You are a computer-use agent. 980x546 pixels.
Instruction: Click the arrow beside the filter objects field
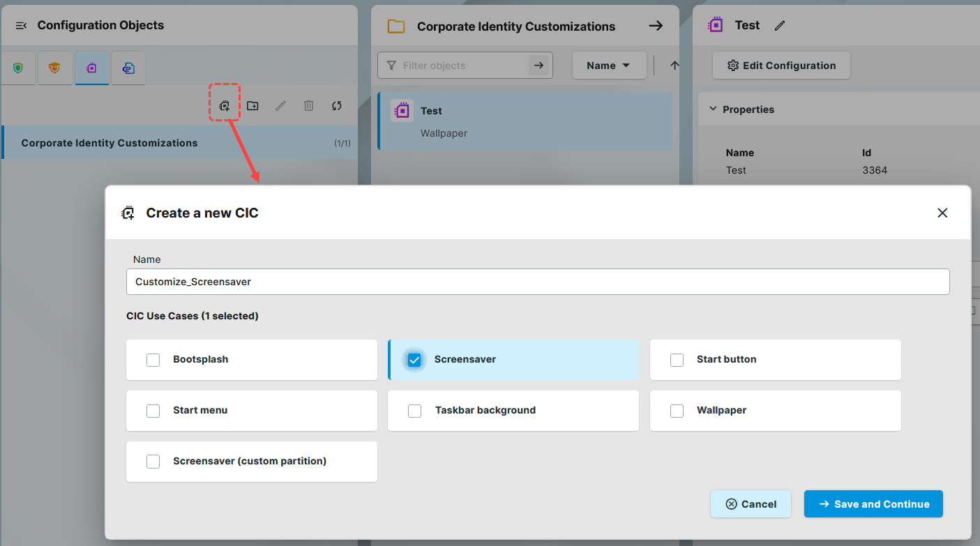coord(538,66)
